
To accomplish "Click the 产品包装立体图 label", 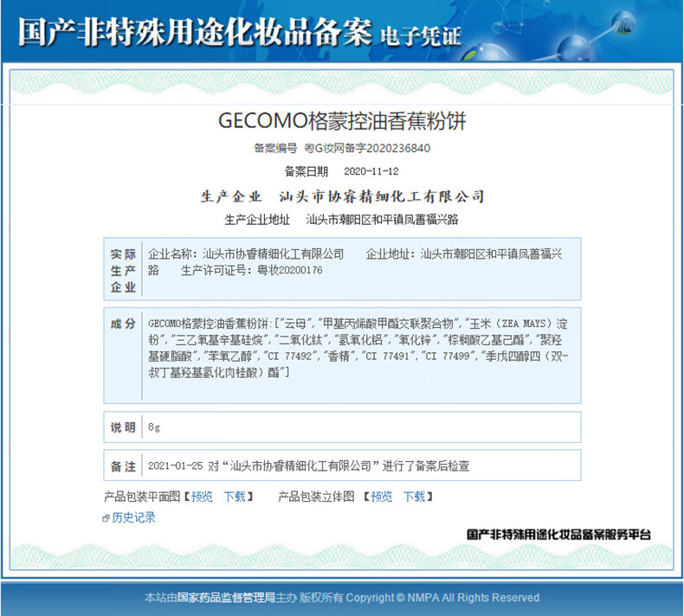I will pos(316,496).
